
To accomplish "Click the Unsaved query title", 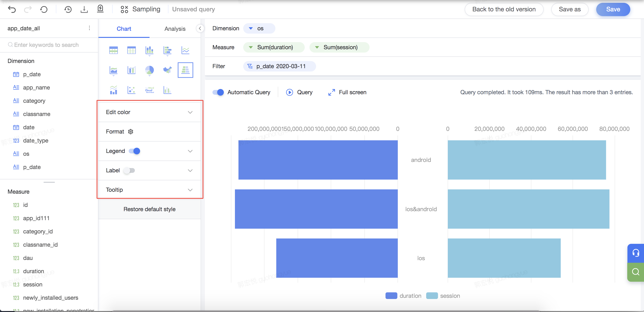I will tap(193, 9).
